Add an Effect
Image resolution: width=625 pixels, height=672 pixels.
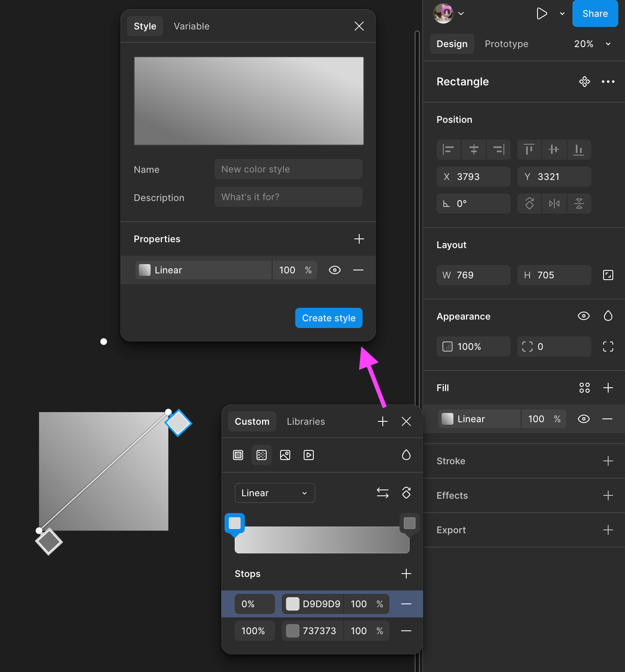(608, 495)
